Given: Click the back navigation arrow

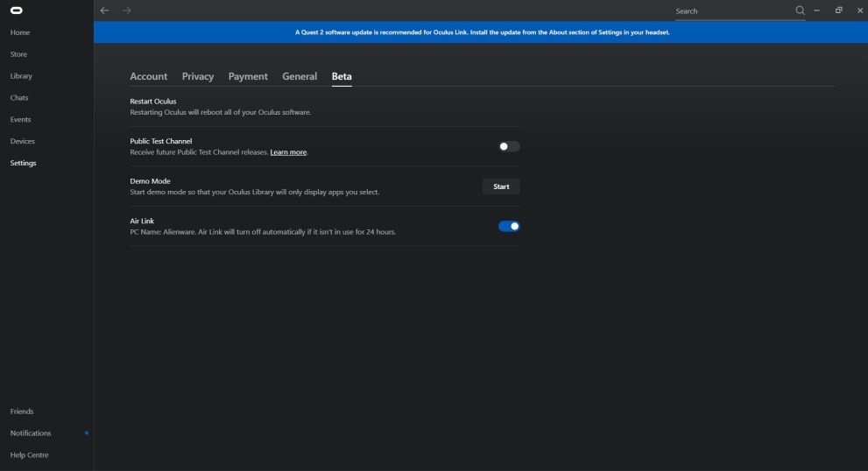Looking at the screenshot, I should point(105,11).
